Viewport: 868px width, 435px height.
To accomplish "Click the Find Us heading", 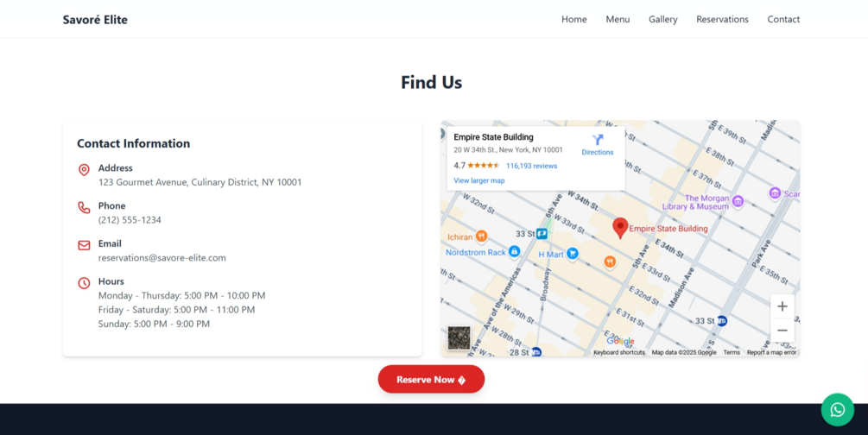I will point(431,82).
